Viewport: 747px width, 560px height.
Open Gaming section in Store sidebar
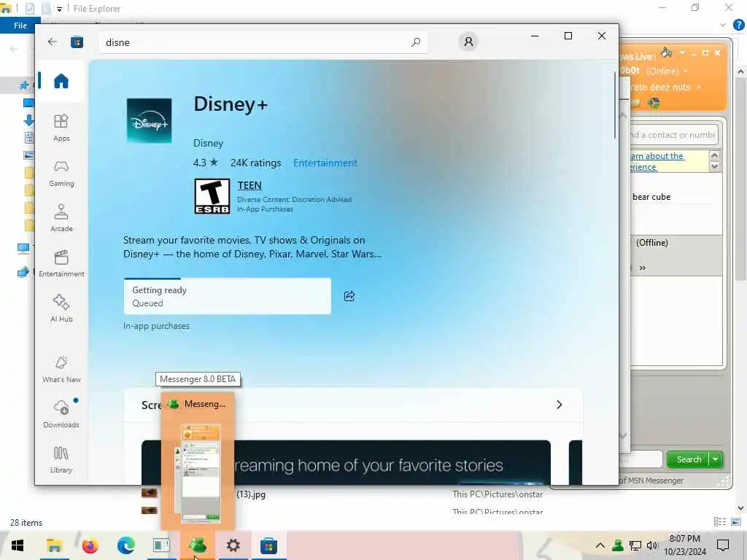point(61,173)
